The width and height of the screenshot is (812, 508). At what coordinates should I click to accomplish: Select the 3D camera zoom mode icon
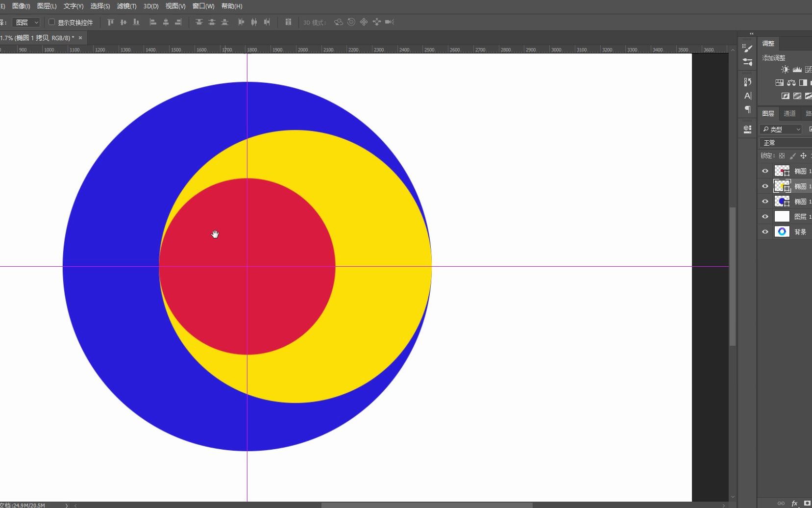(x=390, y=22)
